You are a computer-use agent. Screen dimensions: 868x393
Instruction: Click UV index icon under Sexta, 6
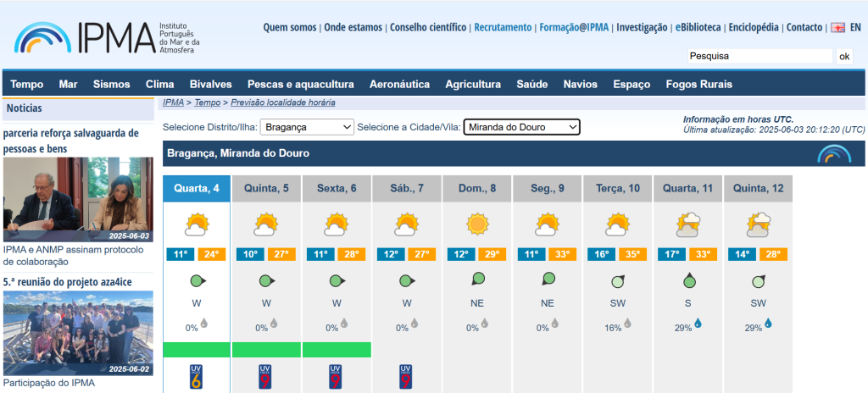(x=336, y=376)
